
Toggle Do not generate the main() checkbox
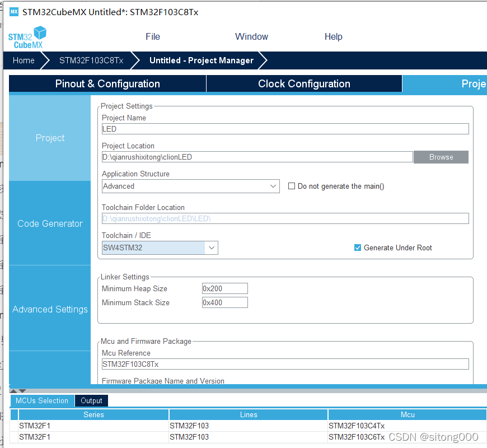point(291,186)
